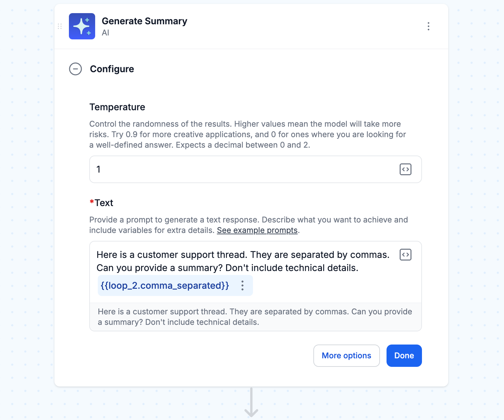Click the AI sparkle step icon

point(82,26)
